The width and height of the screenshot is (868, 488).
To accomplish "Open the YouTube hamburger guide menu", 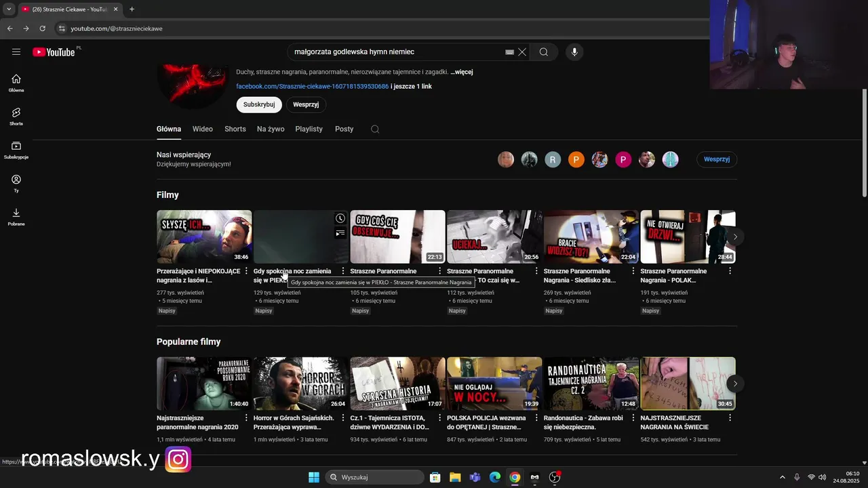I will coord(16,52).
